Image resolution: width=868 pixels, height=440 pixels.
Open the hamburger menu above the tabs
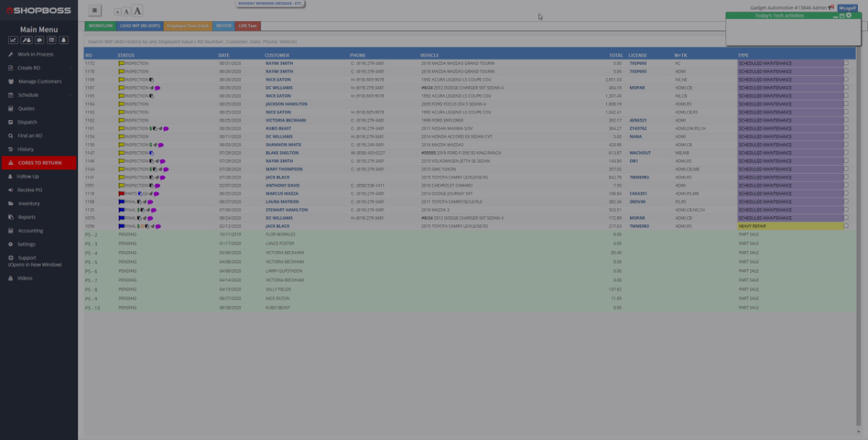[94, 10]
